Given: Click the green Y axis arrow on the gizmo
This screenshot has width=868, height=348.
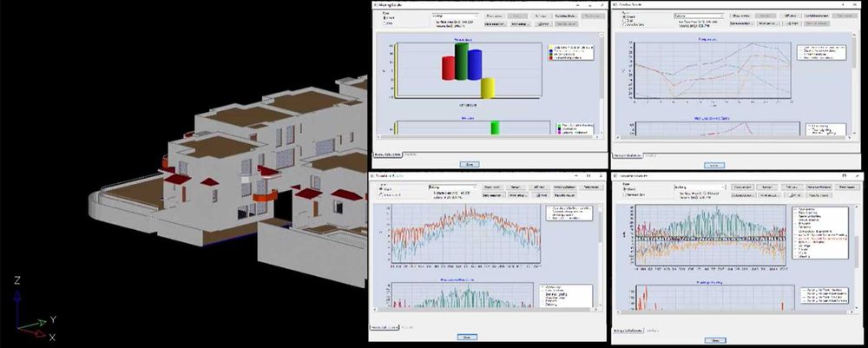Looking at the screenshot, I should tap(33, 323).
